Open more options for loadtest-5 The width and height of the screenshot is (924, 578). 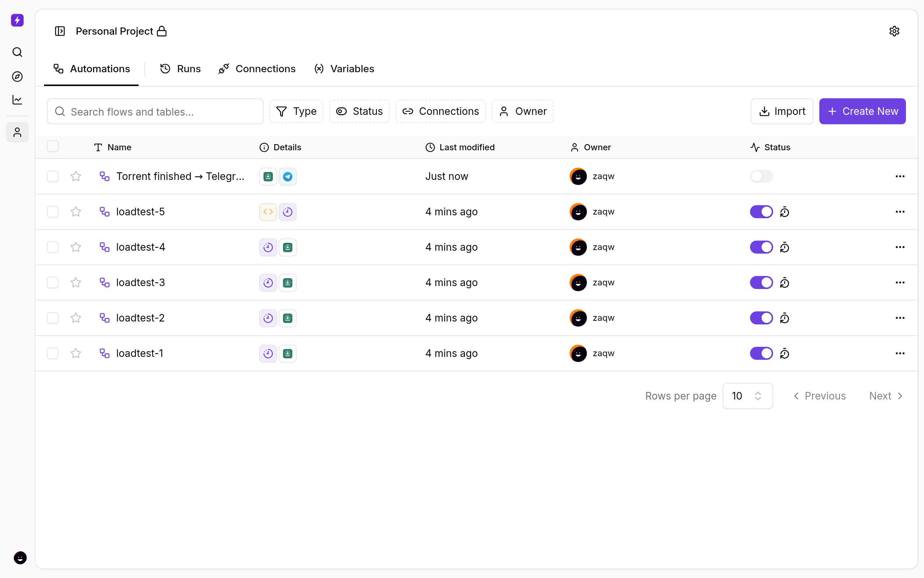[x=900, y=212]
